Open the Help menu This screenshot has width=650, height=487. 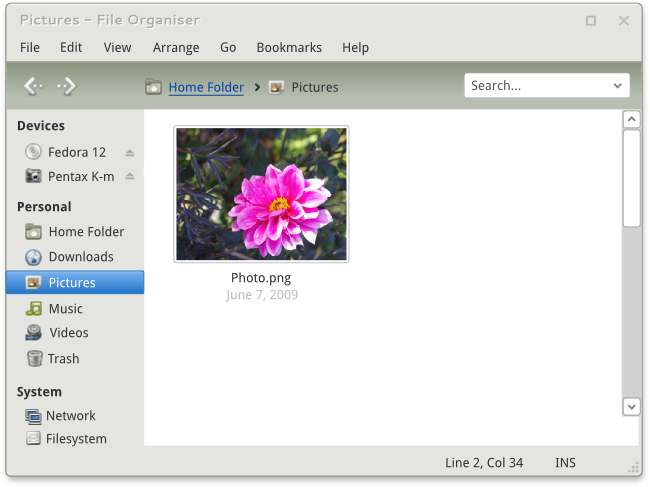click(x=355, y=48)
